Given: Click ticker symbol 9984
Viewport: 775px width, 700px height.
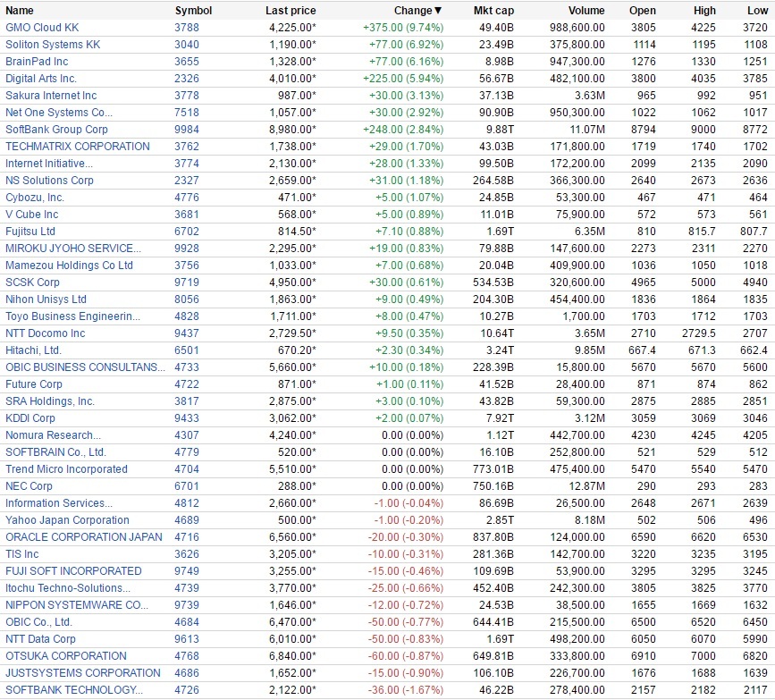Looking at the screenshot, I should pyautogui.click(x=187, y=130).
